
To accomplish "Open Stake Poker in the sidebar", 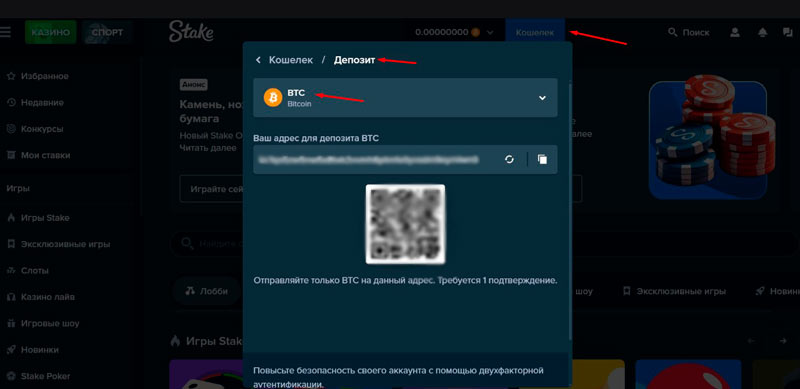I will [x=45, y=376].
